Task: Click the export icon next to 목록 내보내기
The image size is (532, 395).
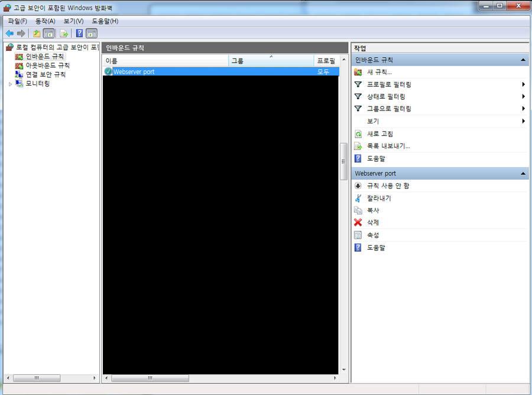Action: [358, 146]
